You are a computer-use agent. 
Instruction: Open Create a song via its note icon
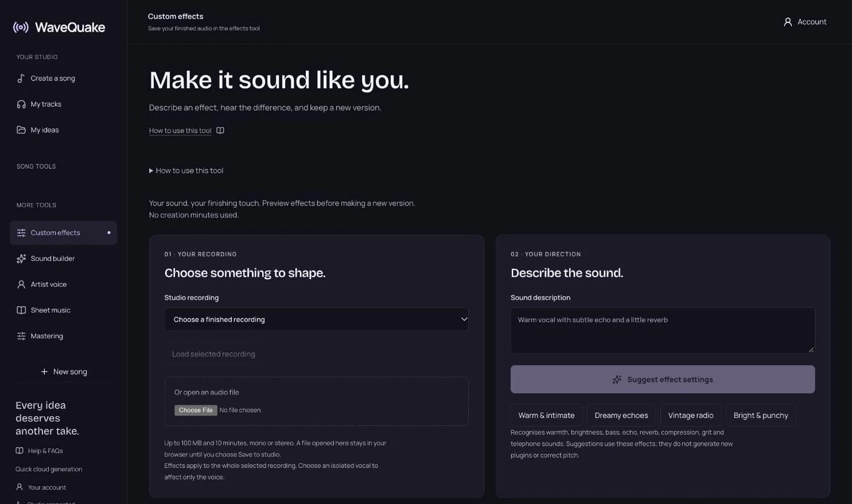coord(21,78)
